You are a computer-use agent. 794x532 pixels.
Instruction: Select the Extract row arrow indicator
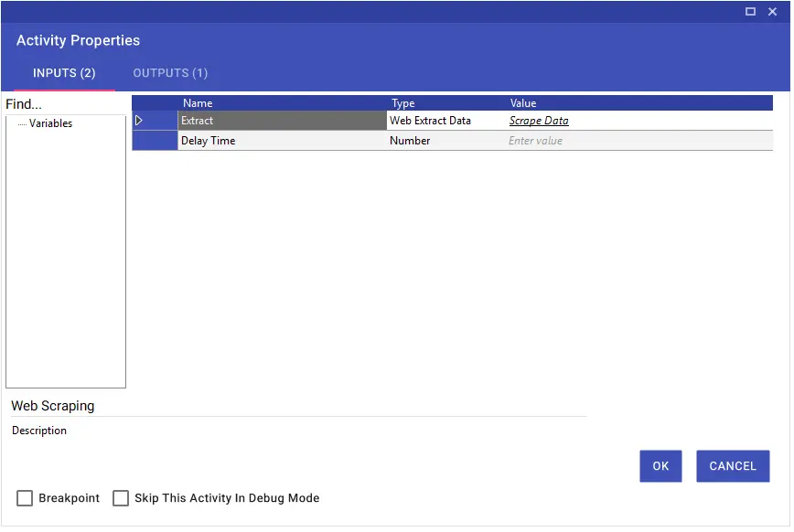139,121
